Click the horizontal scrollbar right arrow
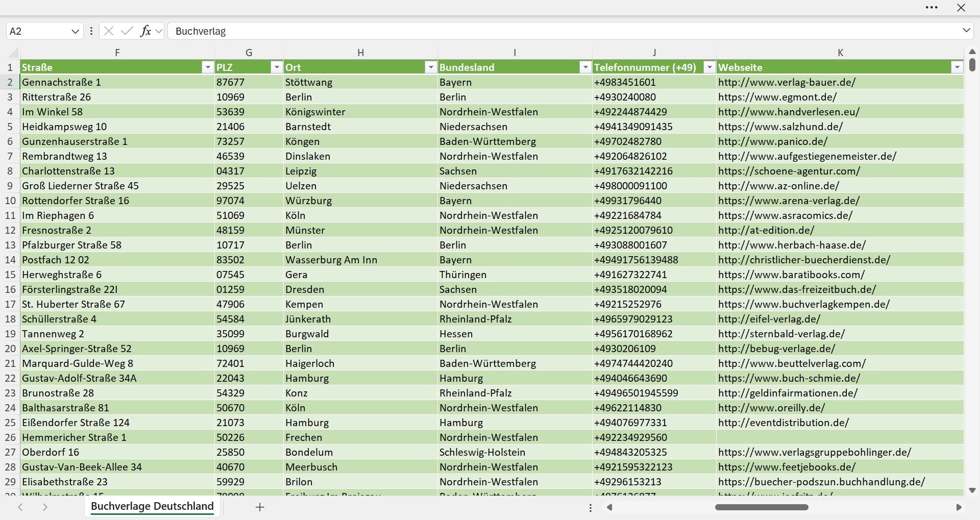This screenshot has width=980, height=520. pos(959,507)
